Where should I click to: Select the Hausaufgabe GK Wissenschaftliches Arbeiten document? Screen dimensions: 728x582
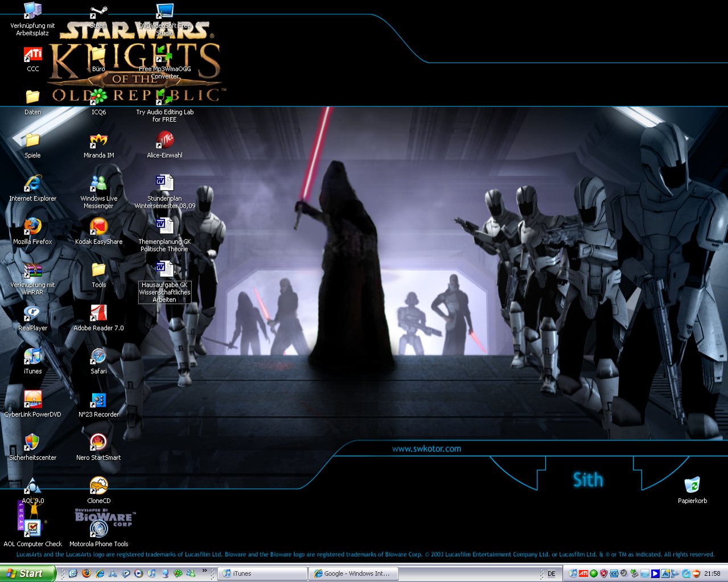pos(164,270)
